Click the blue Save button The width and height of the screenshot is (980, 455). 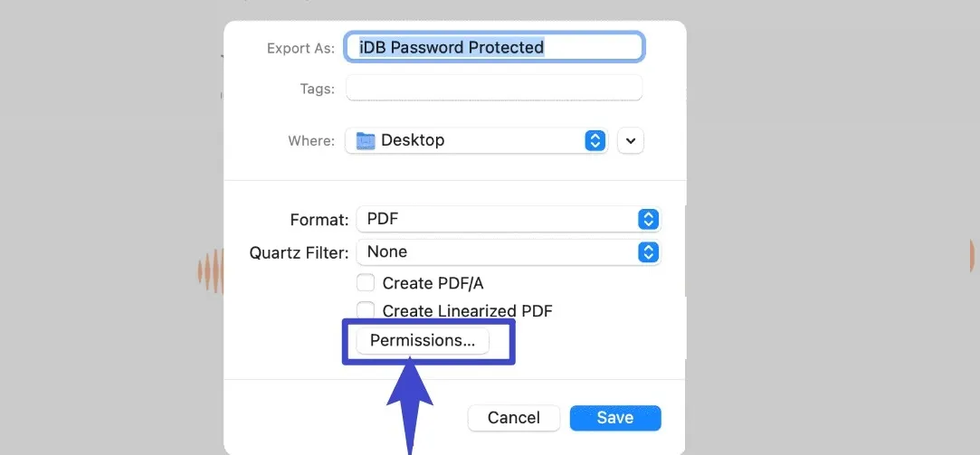click(x=615, y=418)
